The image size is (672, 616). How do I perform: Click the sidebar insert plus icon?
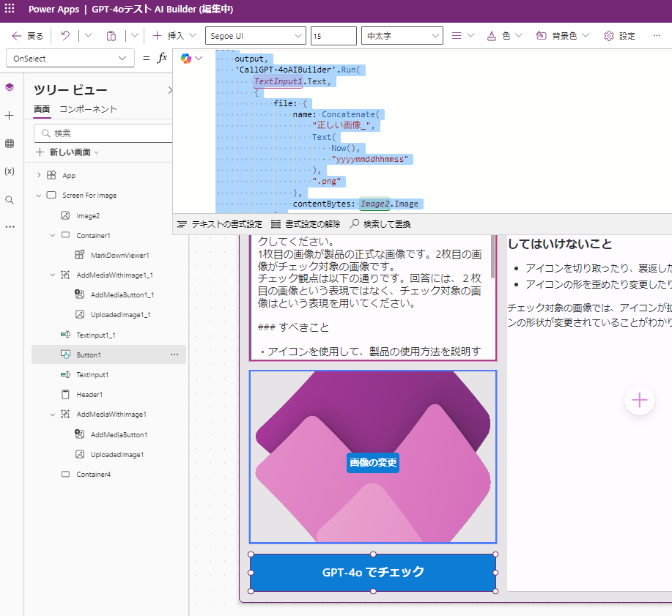[10, 116]
